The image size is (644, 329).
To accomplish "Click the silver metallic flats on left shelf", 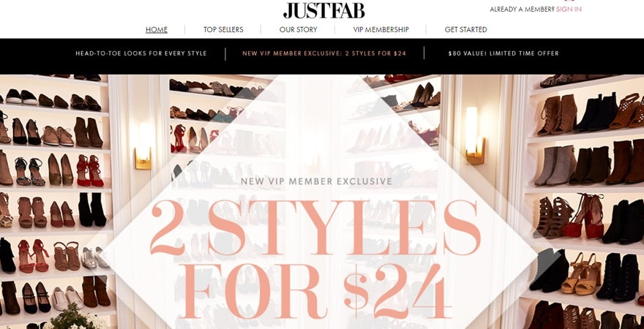I will click(95, 257).
